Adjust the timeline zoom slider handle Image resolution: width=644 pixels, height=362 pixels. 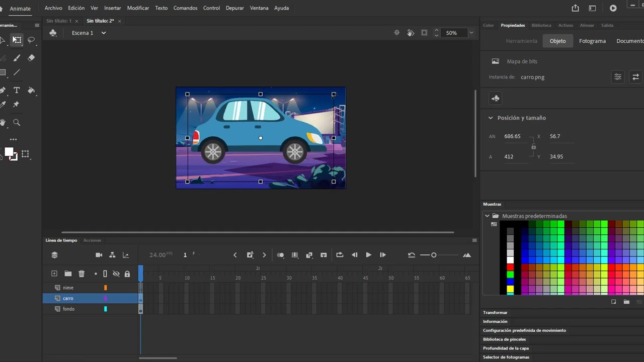434,255
